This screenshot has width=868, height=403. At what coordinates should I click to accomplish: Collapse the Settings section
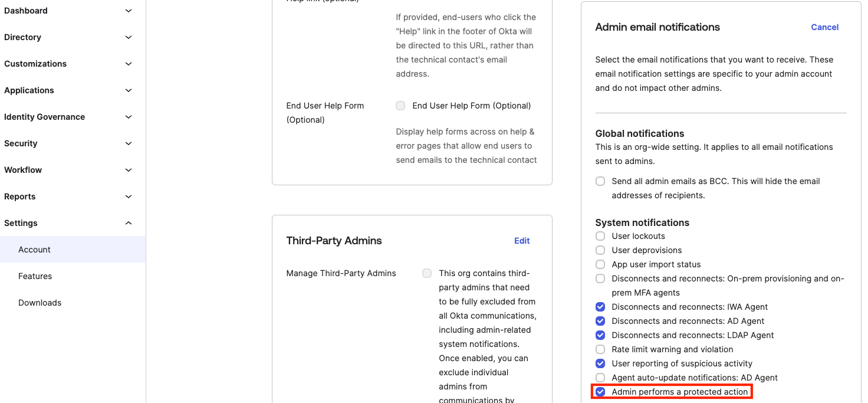[129, 223]
